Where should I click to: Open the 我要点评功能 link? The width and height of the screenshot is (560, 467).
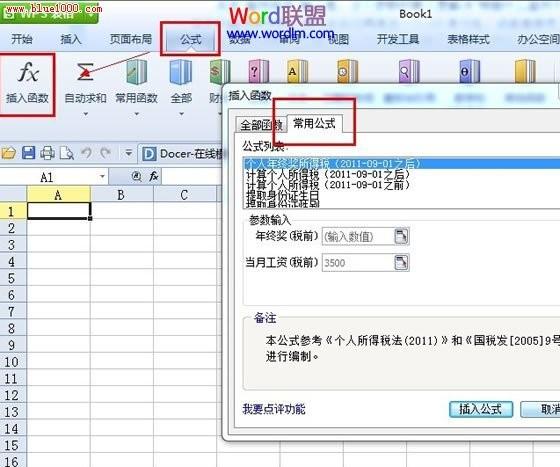pos(274,409)
